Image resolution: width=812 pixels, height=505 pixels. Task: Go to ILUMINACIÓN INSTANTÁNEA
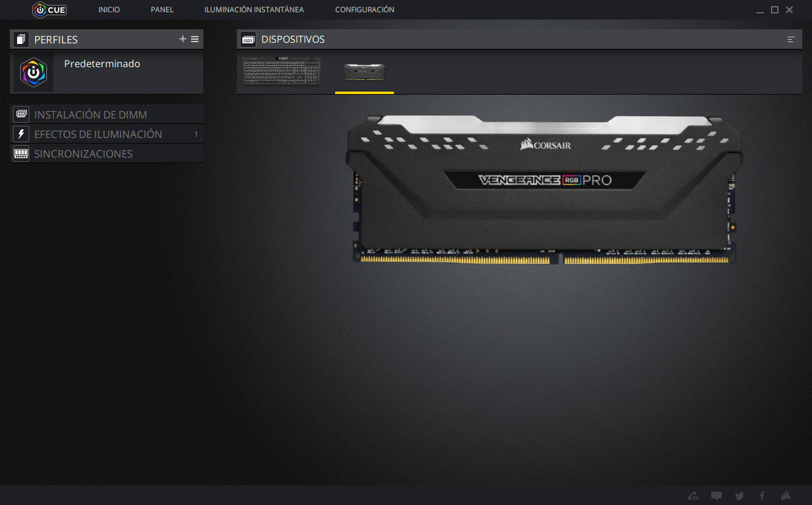(x=254, y=10)
